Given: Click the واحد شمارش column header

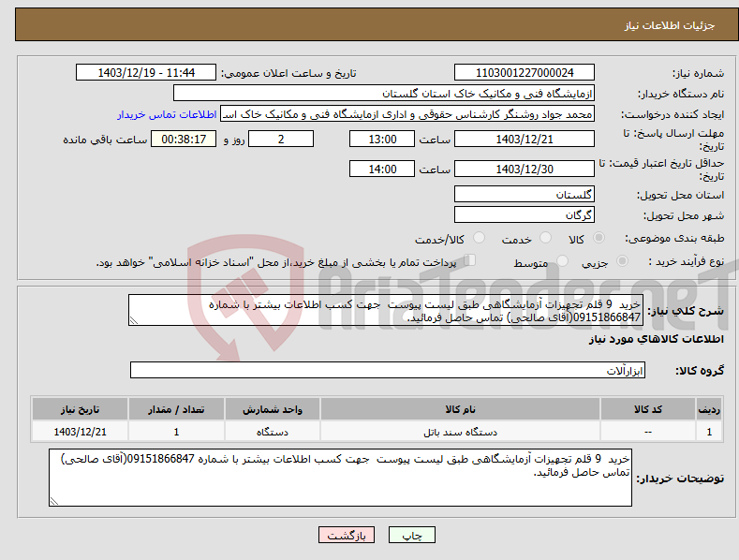Looking at the screenshot, I should [273, 409].
